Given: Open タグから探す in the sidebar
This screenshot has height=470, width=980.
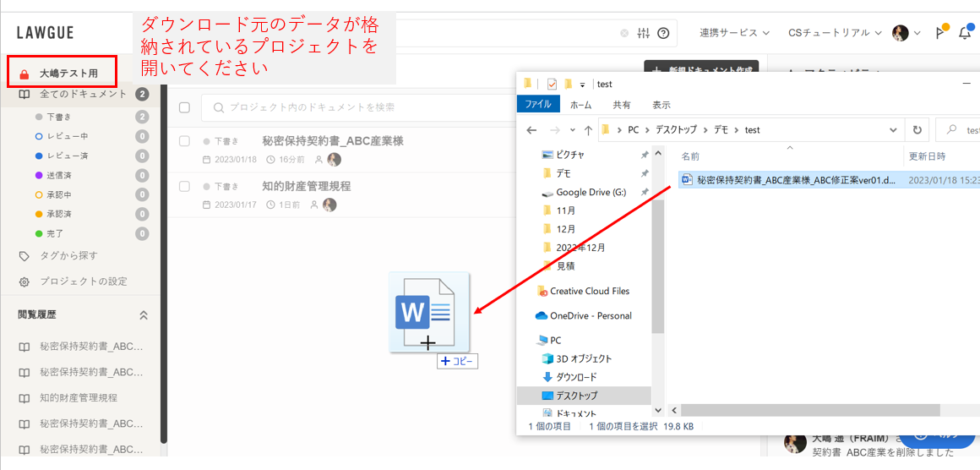Looking at the screenshot, I should [x=68, y=256].
